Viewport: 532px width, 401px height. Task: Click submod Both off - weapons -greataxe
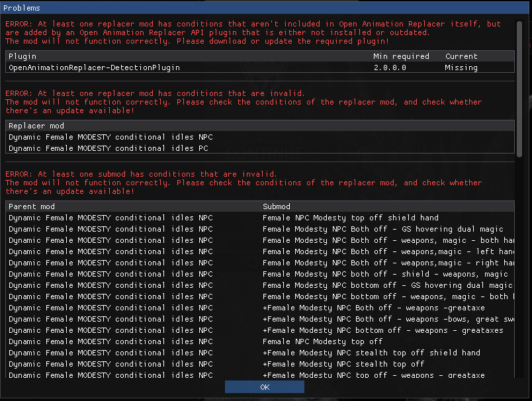coord(374,308)
